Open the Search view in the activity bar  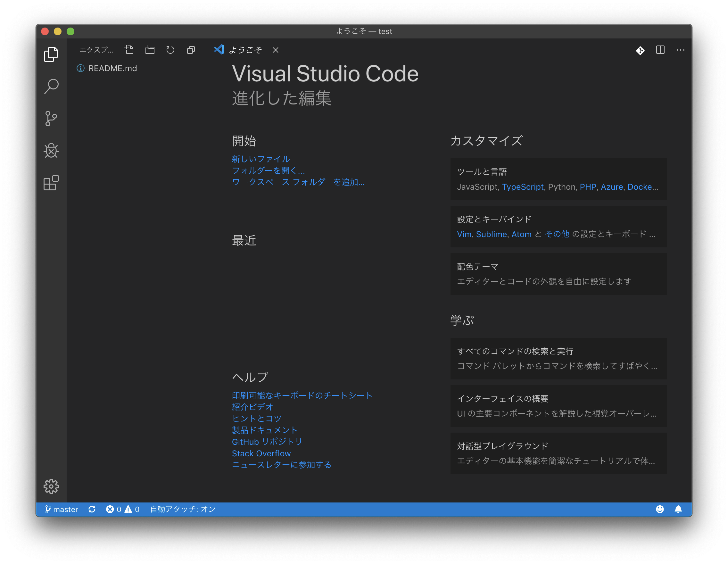[51, 86]
